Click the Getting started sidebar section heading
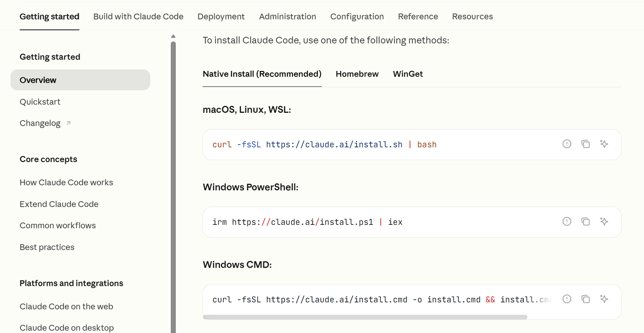Screen dimensions: 644x333 coord(50,57)
